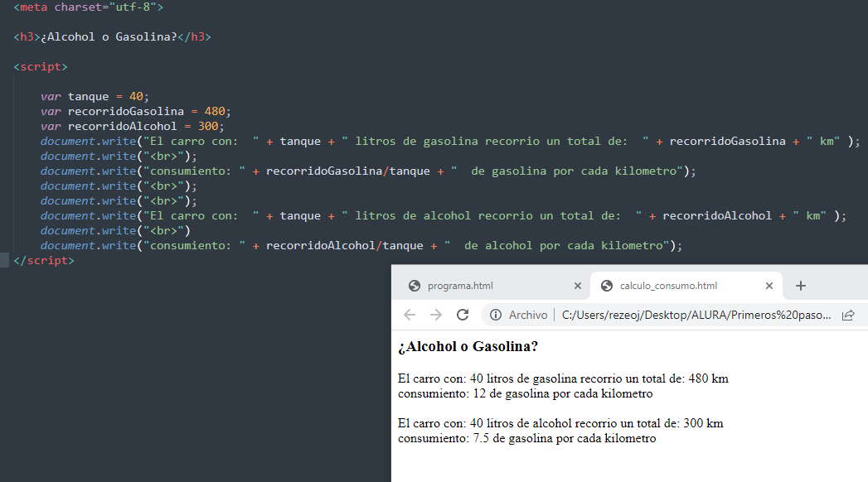Viewport: 868px width, 482px height.
Task: Select the calculo_consumo.html tab
Action: (686, 286)
